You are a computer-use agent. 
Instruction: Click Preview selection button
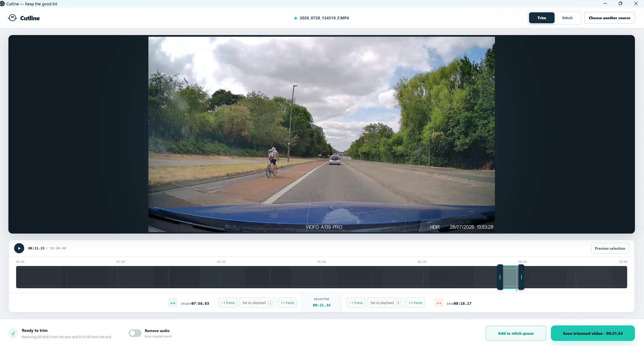pyautogui.click(x=610, y=248)
